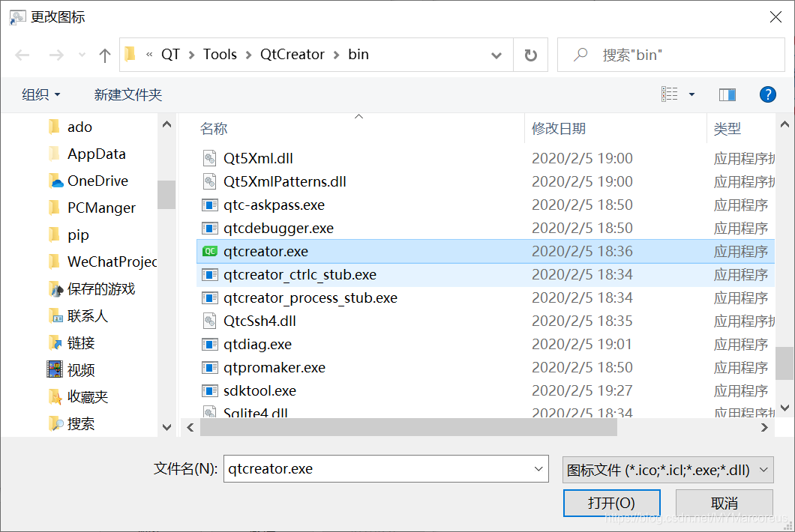
Task: Toggle the preview pane
Action: click(727, 94)
